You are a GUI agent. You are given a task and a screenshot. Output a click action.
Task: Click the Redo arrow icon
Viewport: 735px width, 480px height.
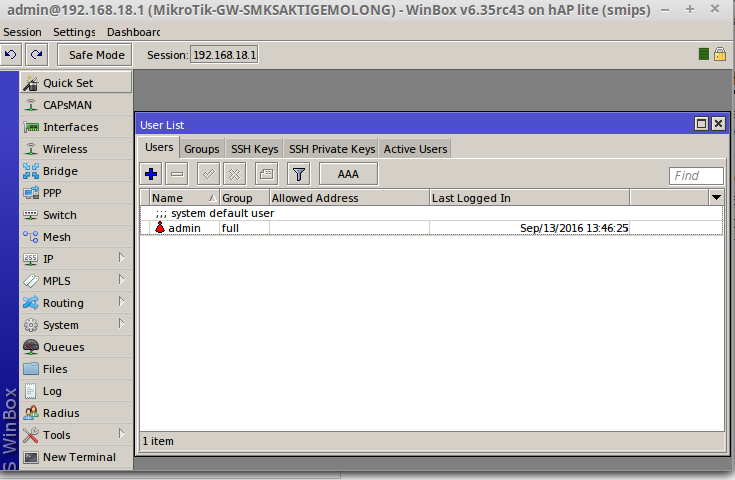37,55
